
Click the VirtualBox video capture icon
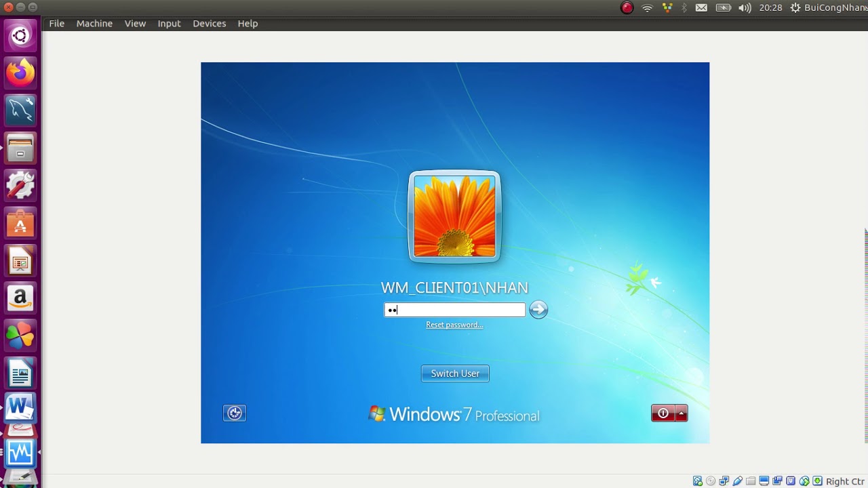[777, 481]
